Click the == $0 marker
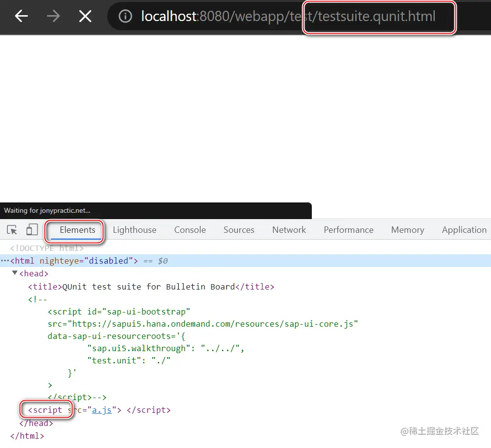The height and width of the screenshot is (448, 491). (x=156, y=261)
